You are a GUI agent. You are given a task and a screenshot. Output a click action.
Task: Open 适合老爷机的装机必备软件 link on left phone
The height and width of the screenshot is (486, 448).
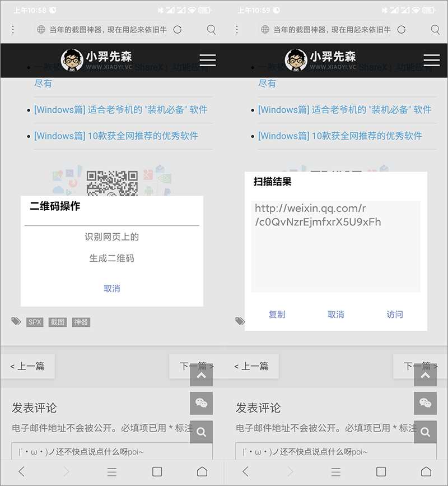(x=121, y=110)
